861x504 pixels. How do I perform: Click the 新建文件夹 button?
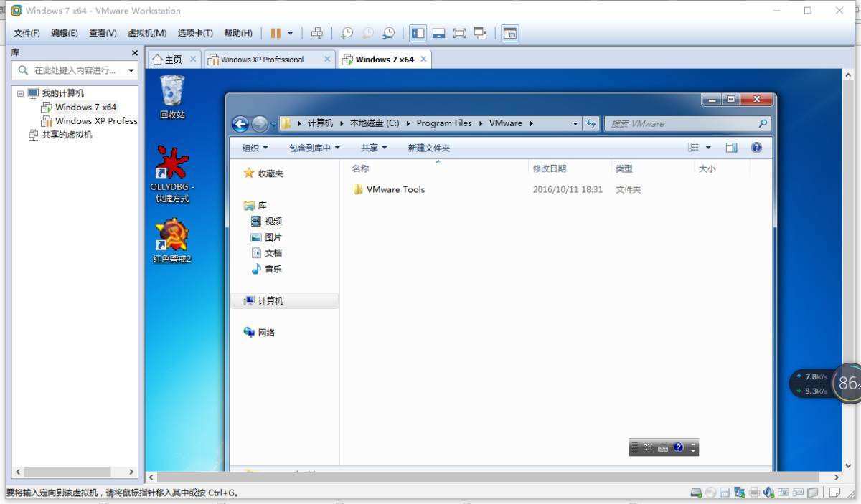tap(429, 148)
